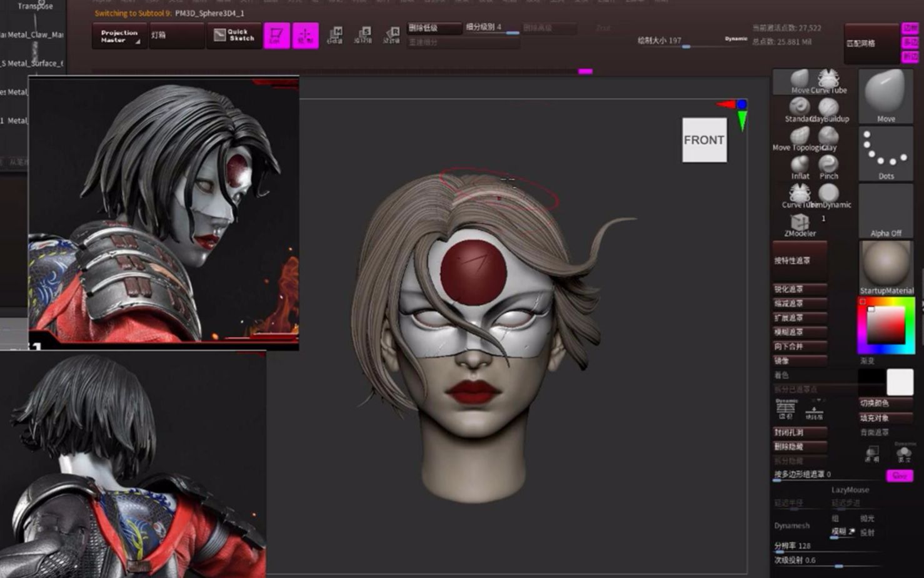This screenshot has width=924, height=578.
Task: Pick a color from the gradient swatch
Action: coord(885,325)
